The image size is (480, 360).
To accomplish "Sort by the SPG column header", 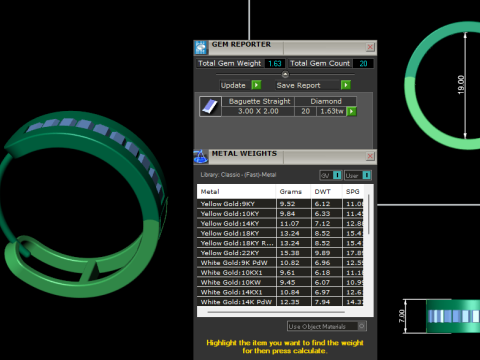I will click(353, 192).
